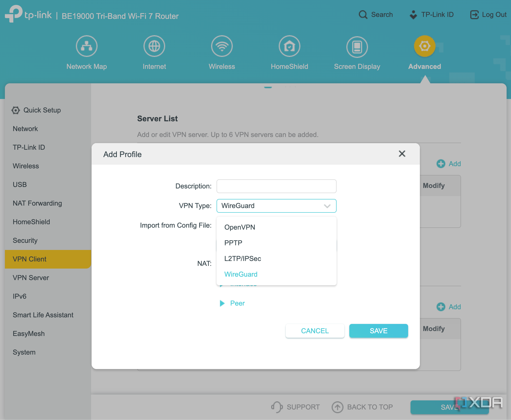The height and width of the screenshot is (420, 511).
Task: Open System in sidebar
Action: 48,352
